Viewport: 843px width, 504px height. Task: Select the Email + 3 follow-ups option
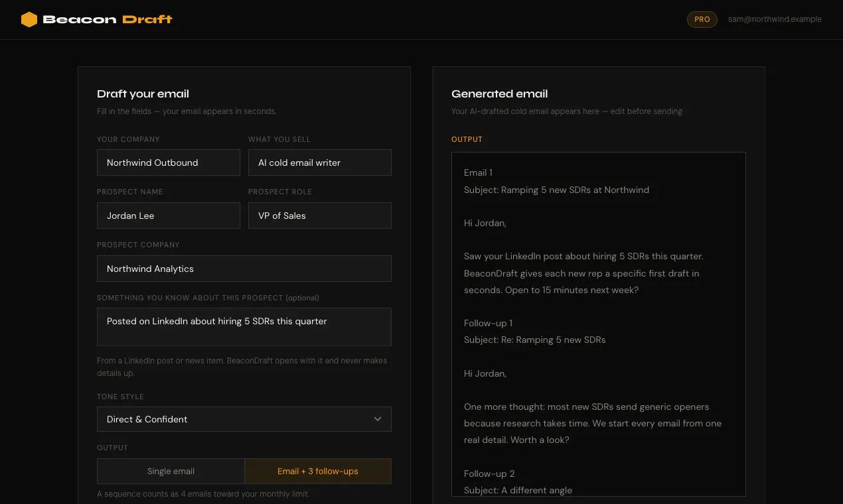pos(318,472)
